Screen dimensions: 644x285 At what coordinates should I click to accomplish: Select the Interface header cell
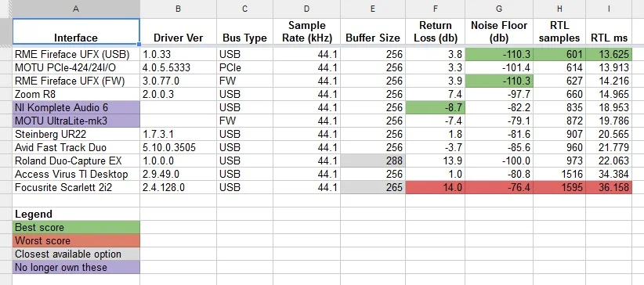point(76,31)
